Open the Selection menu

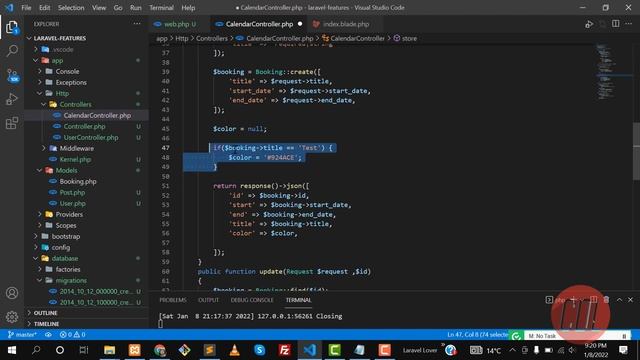point(71,8)
